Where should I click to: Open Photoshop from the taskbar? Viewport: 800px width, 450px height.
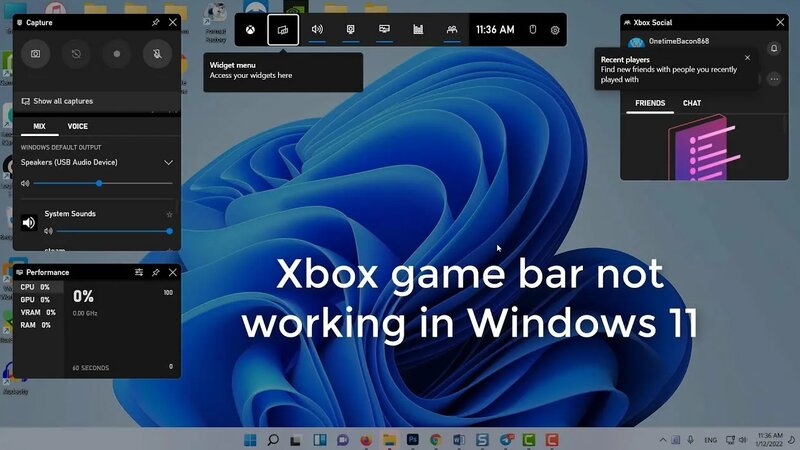pyautogui.click(x=412, y=439)
